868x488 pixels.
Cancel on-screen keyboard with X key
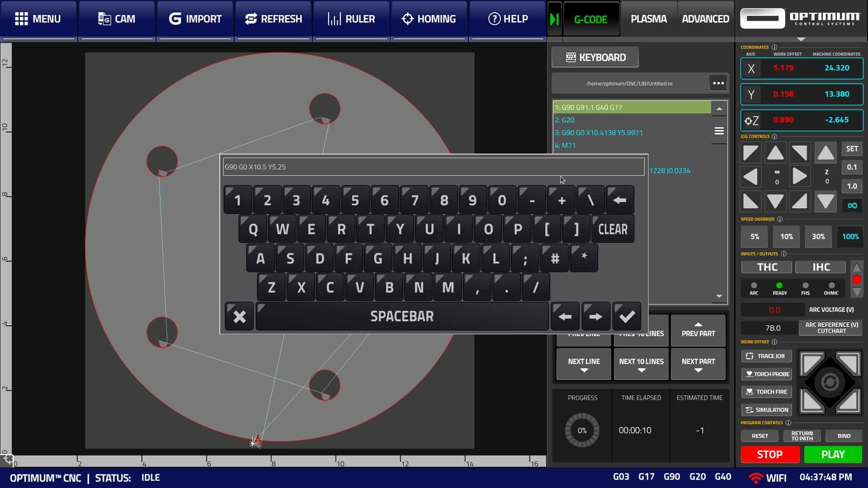point(239,316)
